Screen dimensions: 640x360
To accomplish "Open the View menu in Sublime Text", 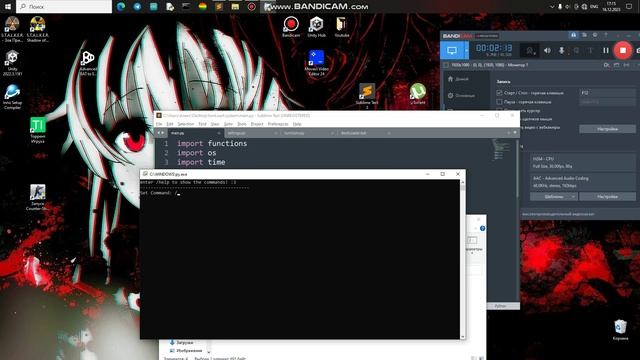I will click(x=215, y=124).
